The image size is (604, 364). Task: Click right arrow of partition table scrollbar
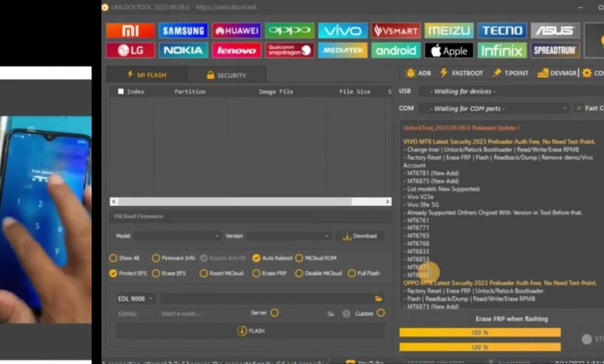click(x=387, y=201)
